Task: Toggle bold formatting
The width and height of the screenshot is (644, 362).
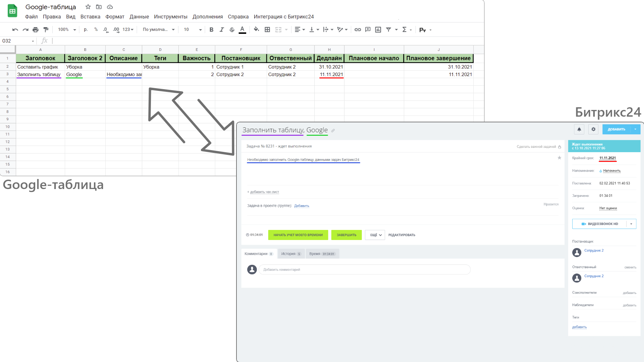Action: (x=211, y=30)
